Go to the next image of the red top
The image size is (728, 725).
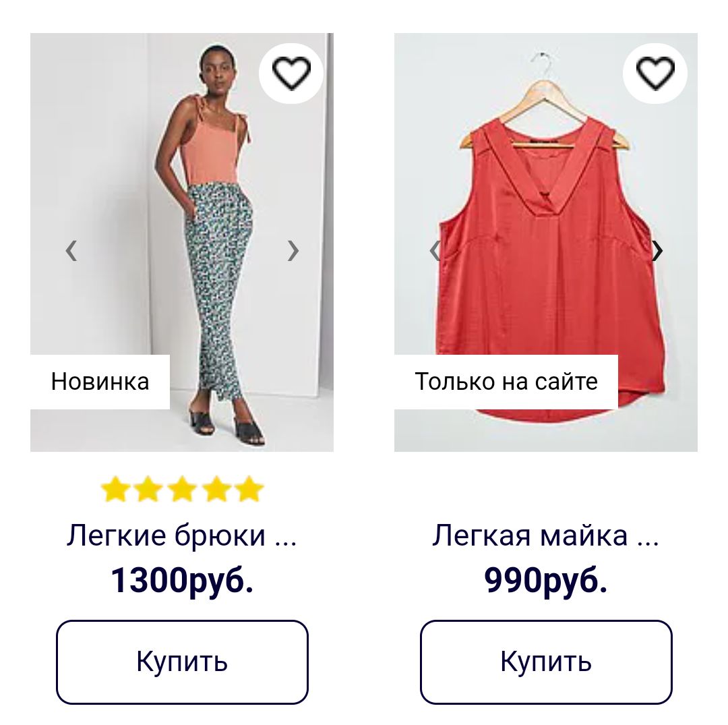click(x=657, y=251)
